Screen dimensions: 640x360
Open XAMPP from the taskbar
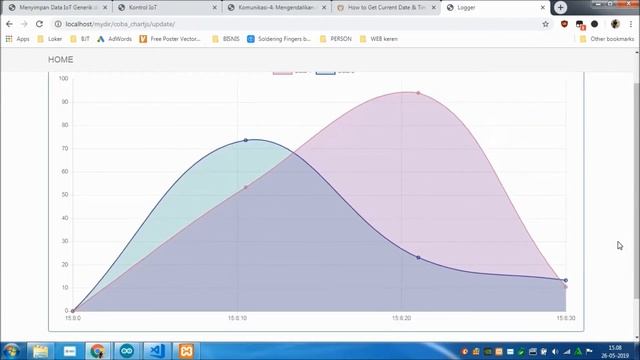coord(186,351)
